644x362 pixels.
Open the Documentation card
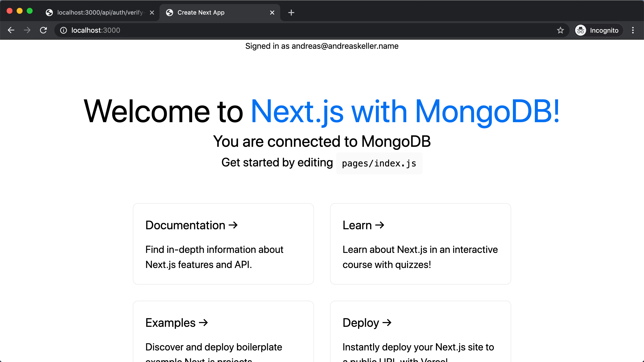(x=223, y=244)
